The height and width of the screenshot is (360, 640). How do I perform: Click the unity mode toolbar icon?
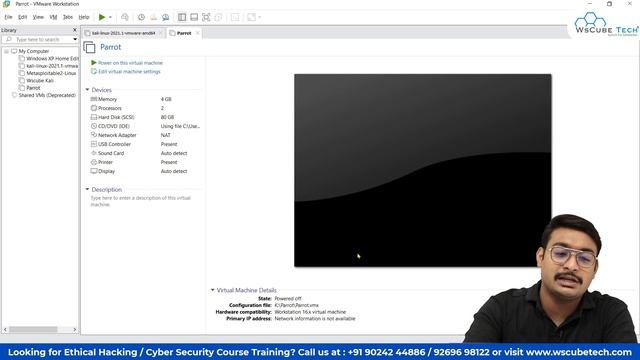tap(218, 17)
